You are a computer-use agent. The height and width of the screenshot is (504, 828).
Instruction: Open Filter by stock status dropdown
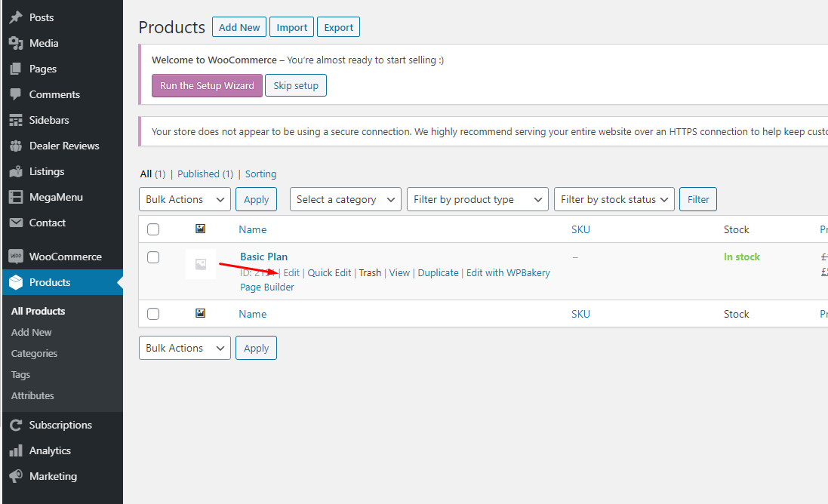tap(614, 199)
